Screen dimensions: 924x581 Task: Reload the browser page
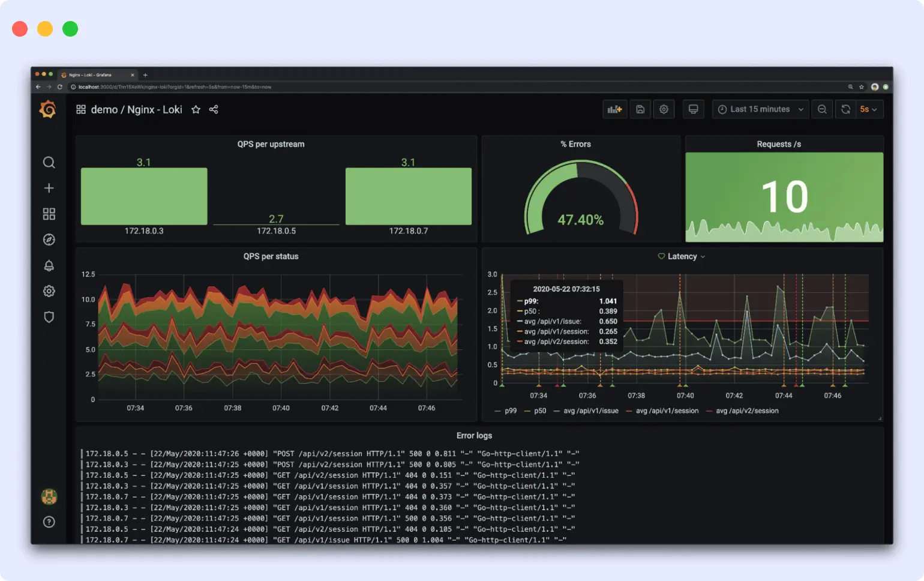pos(59,87)
